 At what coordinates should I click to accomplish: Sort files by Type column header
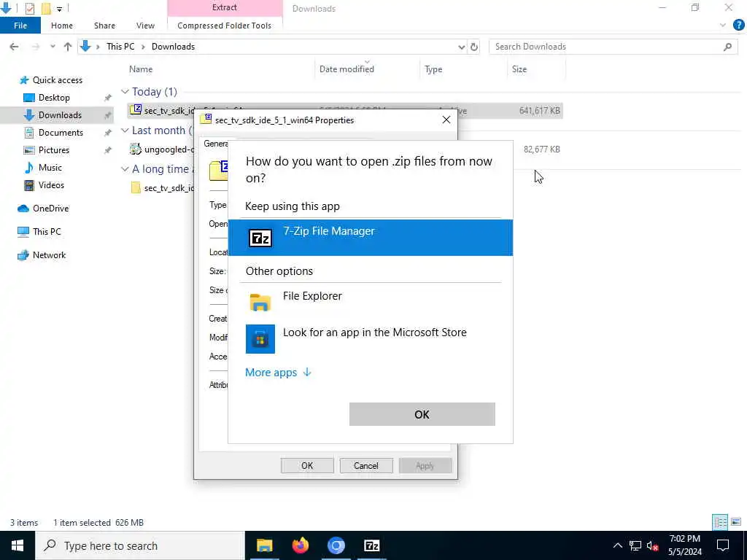tap(433, 69)
